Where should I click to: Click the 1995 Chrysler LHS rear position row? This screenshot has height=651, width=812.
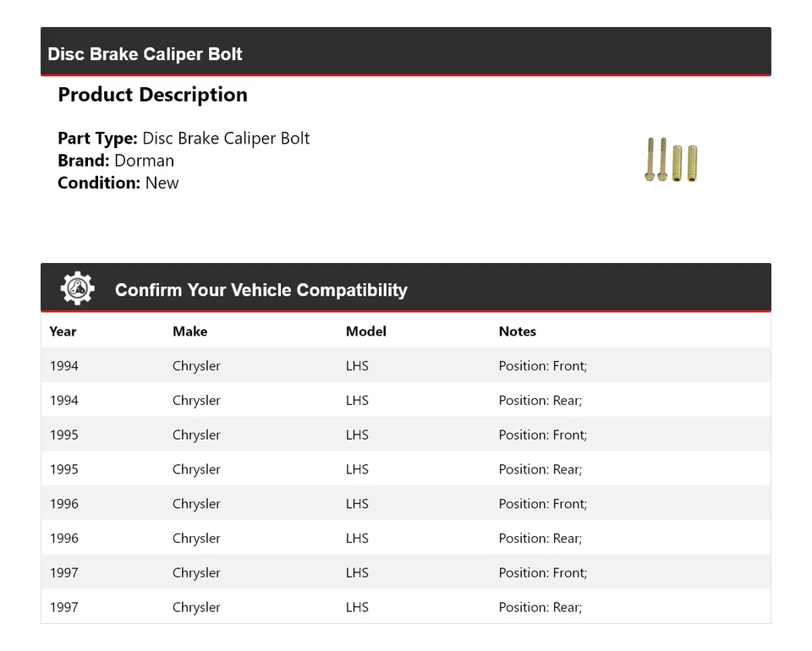(x=405, y=469)
